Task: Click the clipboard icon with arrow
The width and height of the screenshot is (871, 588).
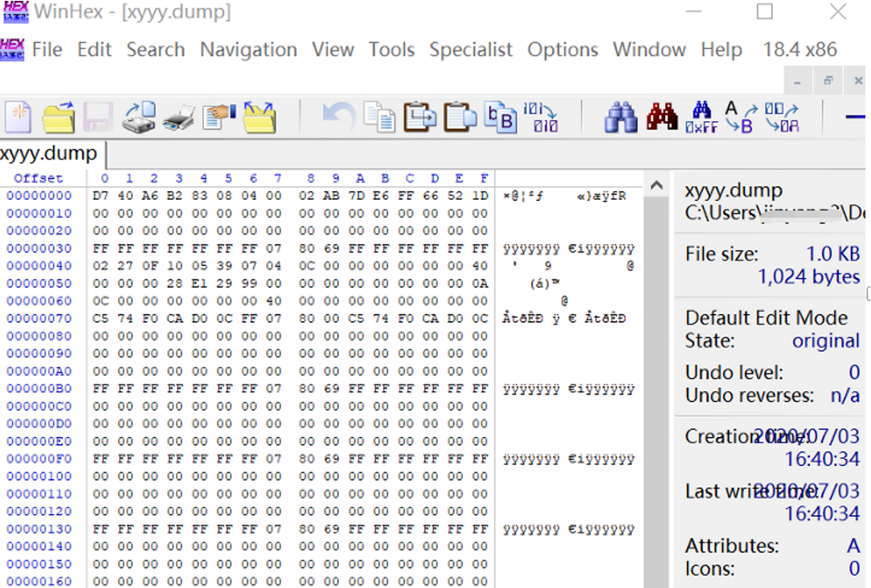Action: point(420,117)
